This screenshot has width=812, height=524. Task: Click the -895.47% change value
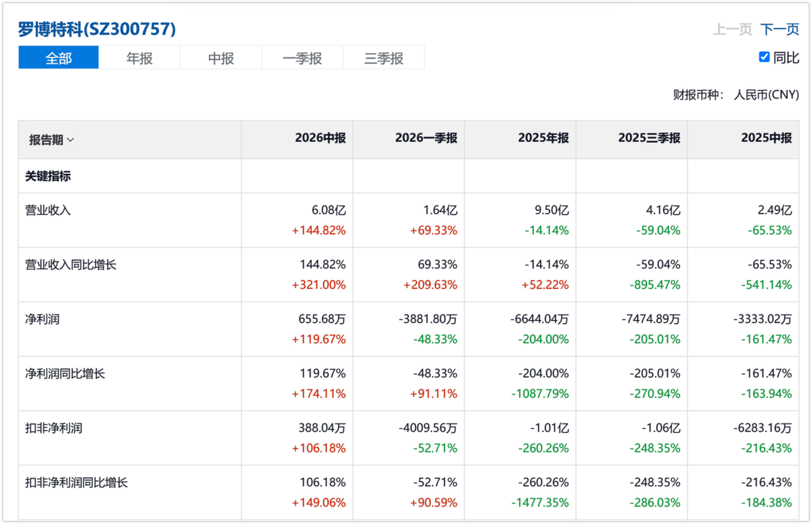(655, 285)
